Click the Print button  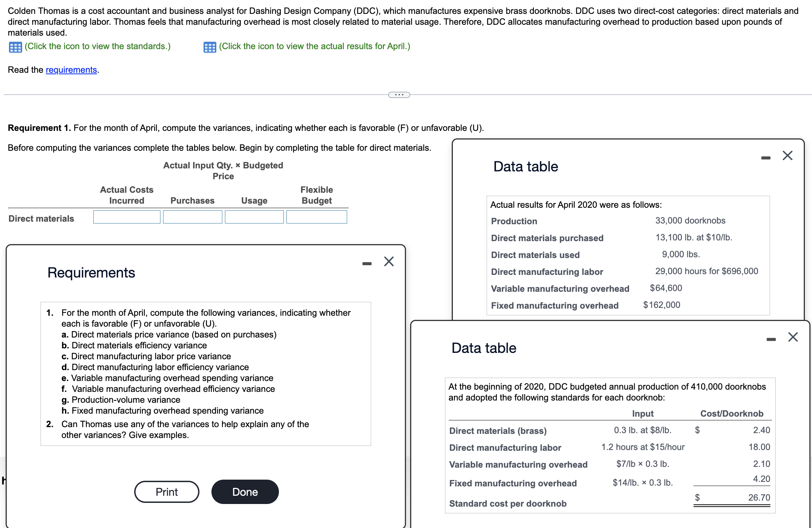[166, 492]
